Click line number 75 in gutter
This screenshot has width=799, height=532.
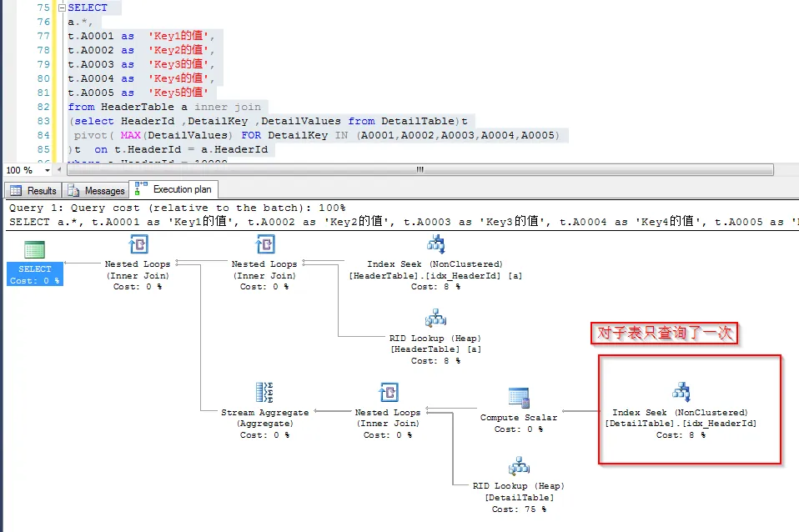43,8
